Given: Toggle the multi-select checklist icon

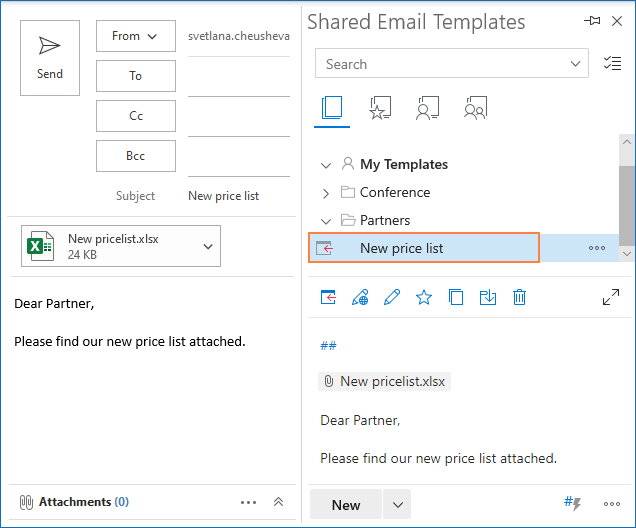Looking at the screenshot, I should [612, 64].
